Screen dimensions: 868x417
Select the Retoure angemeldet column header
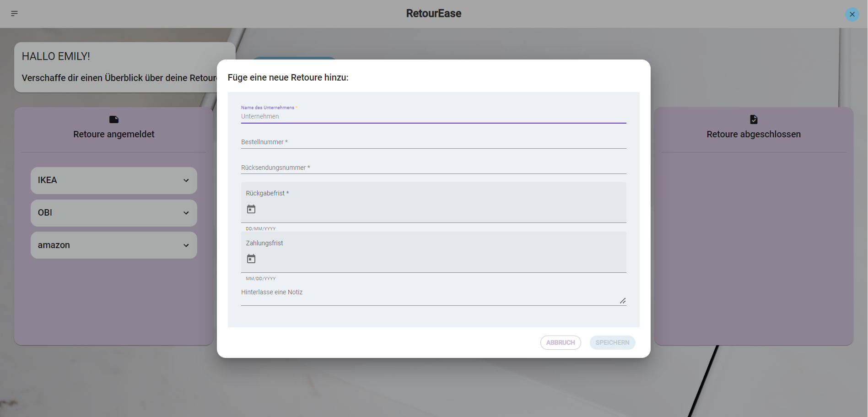[x=113, y=134]
